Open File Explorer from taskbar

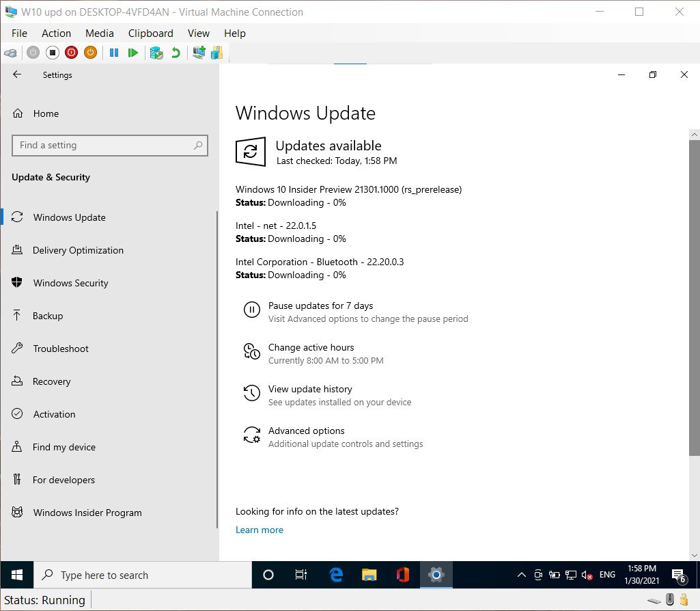point(369,575)
